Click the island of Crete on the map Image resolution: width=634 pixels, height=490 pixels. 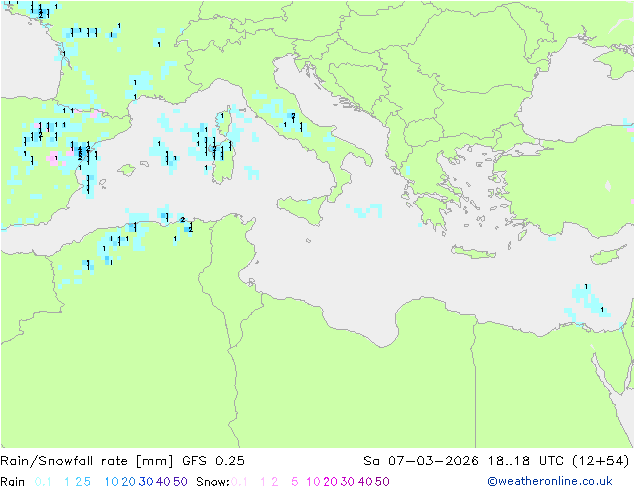coord(473,252)
